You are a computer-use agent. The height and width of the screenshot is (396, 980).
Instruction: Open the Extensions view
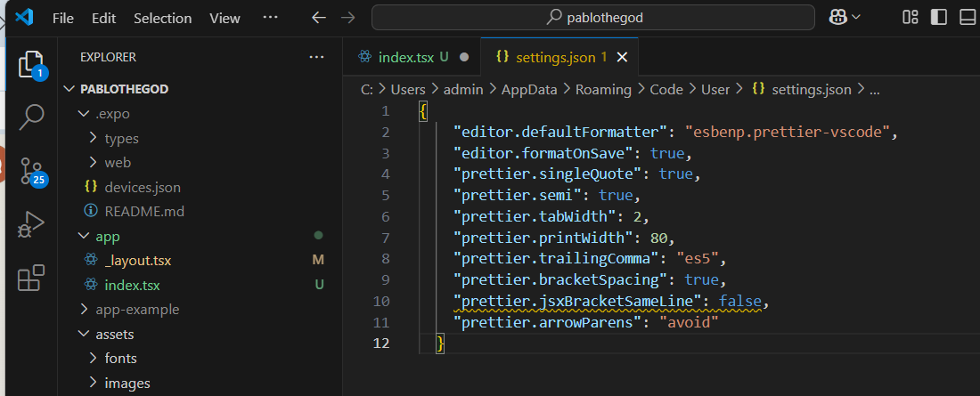click(x=31, y=278)
